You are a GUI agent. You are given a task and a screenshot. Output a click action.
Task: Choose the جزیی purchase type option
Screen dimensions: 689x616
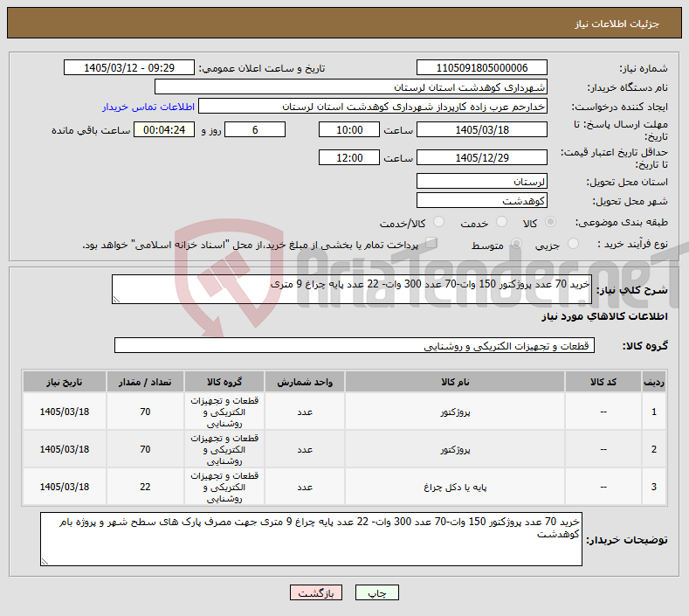coord(573,244)
